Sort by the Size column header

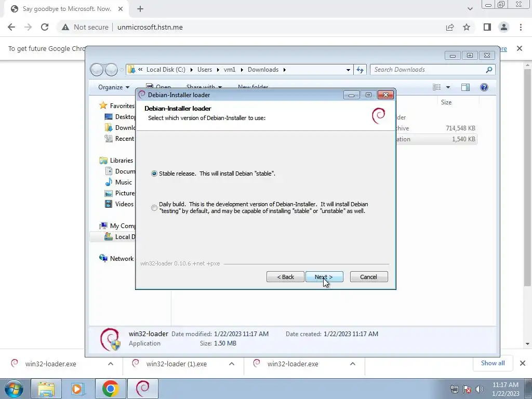pyautogui.click(x=446, y=102)
